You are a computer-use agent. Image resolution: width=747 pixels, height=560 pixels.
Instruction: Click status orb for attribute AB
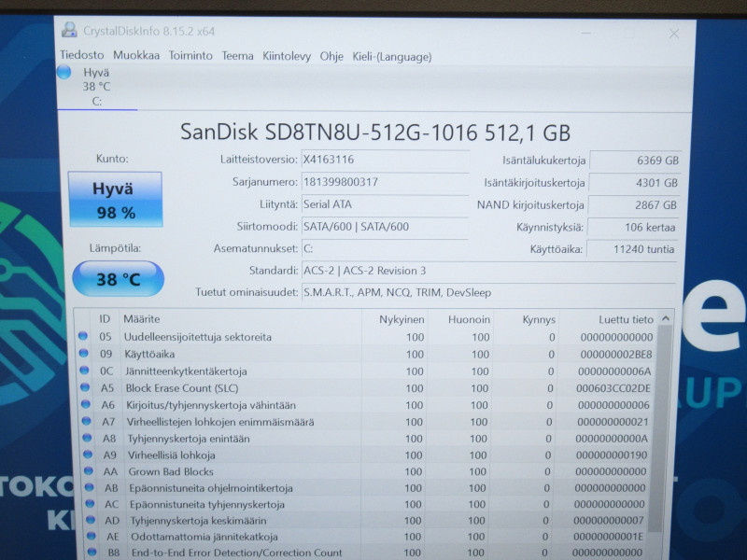coord(89,487)
